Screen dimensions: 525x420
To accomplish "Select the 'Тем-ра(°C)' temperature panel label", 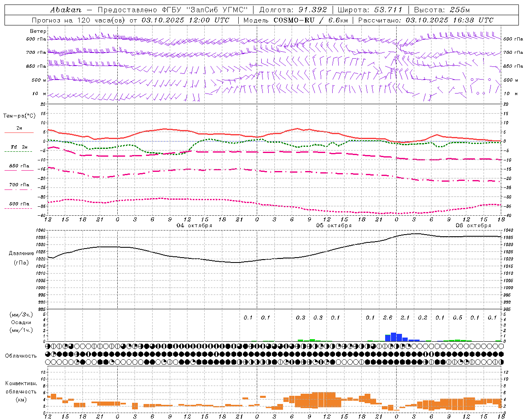I will click(x=19, y=116).
